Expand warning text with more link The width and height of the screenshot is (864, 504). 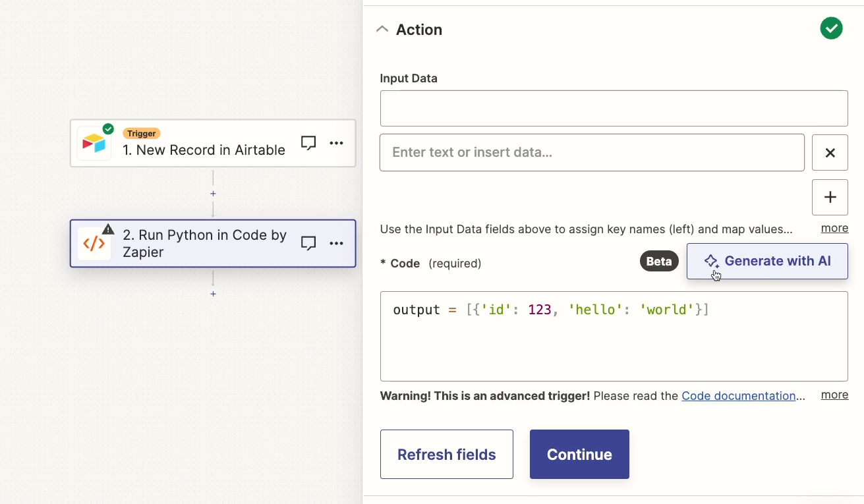click(834, 395)
